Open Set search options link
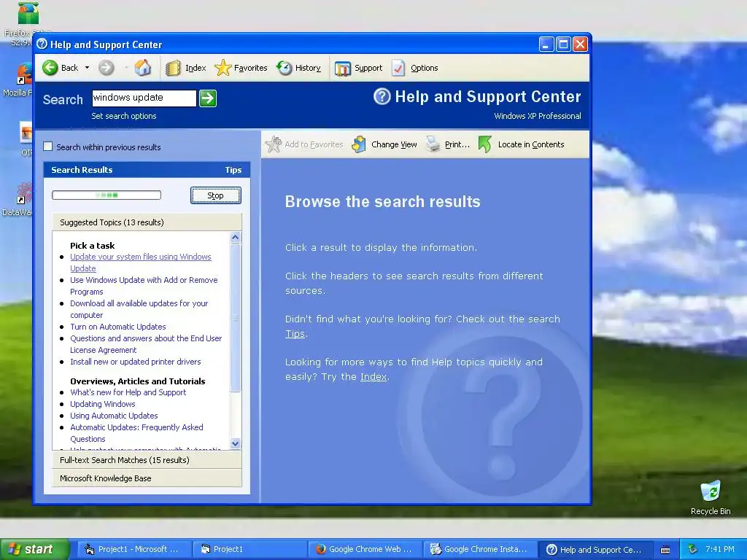 124,116
